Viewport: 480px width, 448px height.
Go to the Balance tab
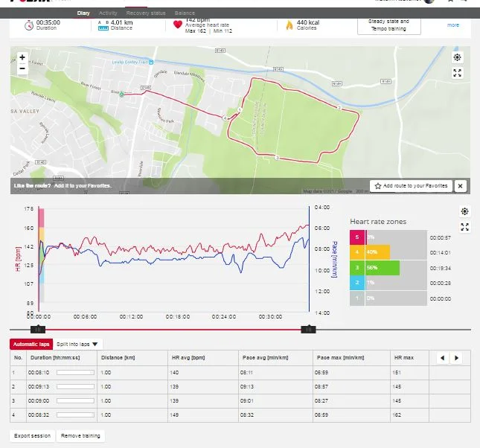tap(185, 13)
